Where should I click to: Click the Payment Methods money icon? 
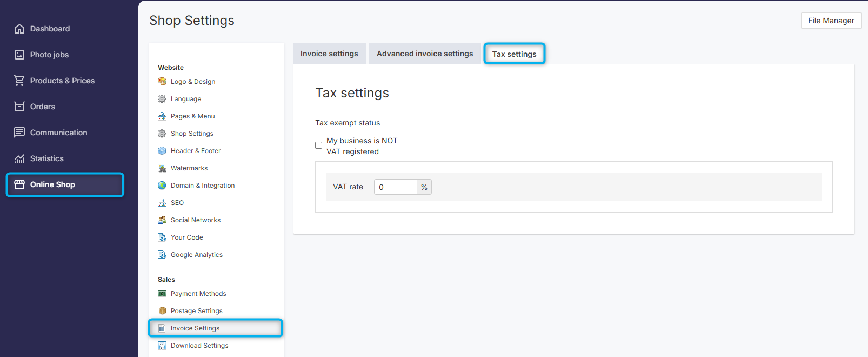[162, 294]
